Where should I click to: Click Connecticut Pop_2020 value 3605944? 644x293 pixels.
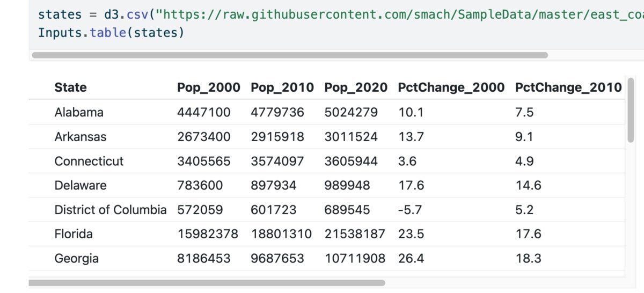[x=351, y=161]
